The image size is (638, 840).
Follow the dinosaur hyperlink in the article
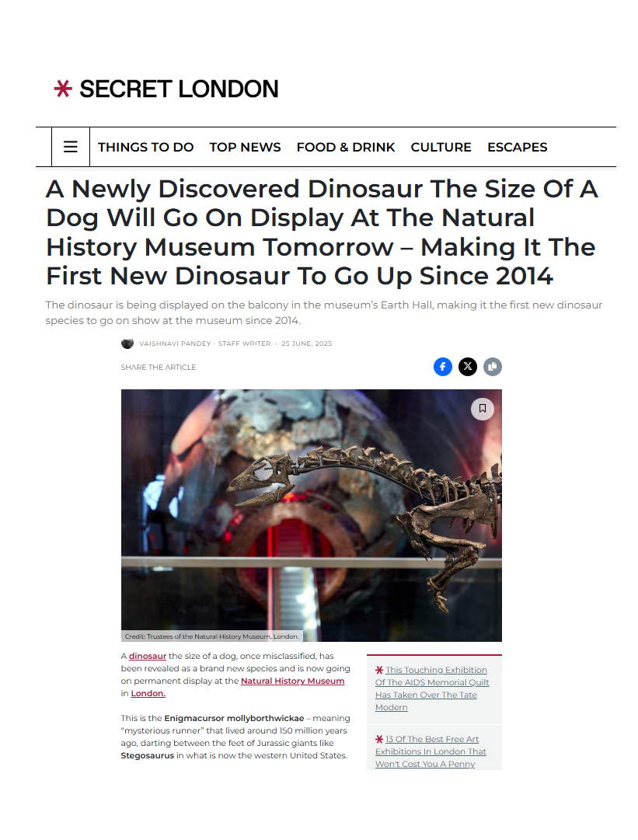[x=148, y=656]
